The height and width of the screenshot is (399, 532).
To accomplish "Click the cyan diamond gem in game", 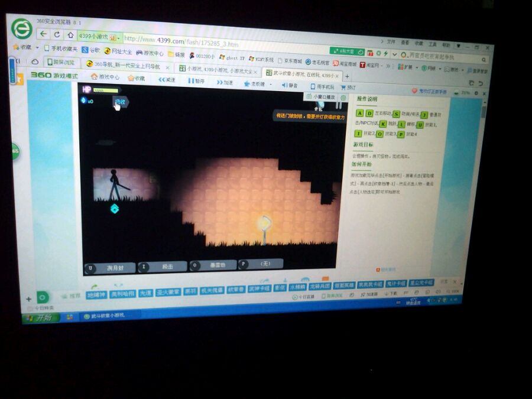I will tap(115, 209).
